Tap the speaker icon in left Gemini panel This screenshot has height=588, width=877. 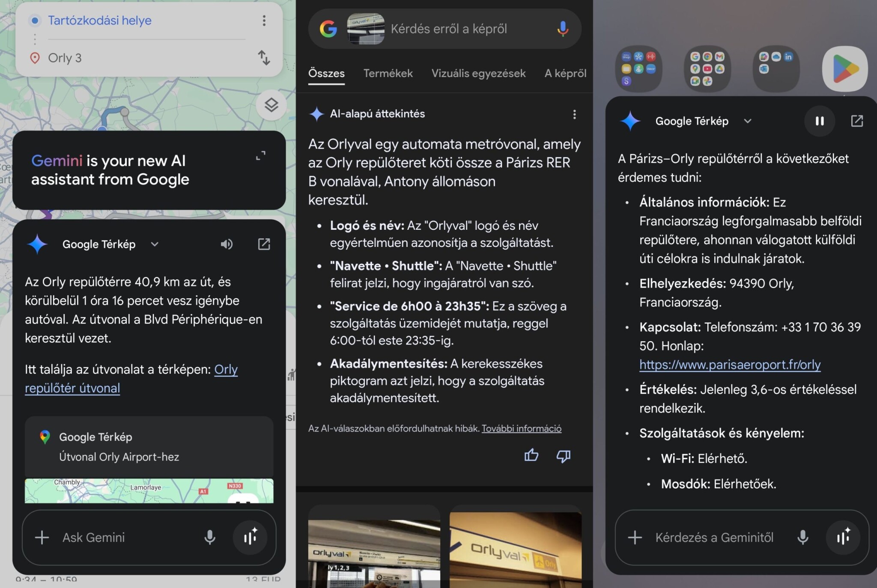[x=227, y=244]
